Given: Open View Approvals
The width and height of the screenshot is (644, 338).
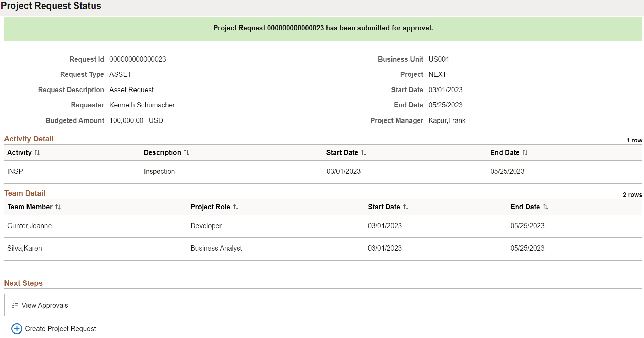Looking at the screenshot, I should pyautogui.click(x=45, y=305).
